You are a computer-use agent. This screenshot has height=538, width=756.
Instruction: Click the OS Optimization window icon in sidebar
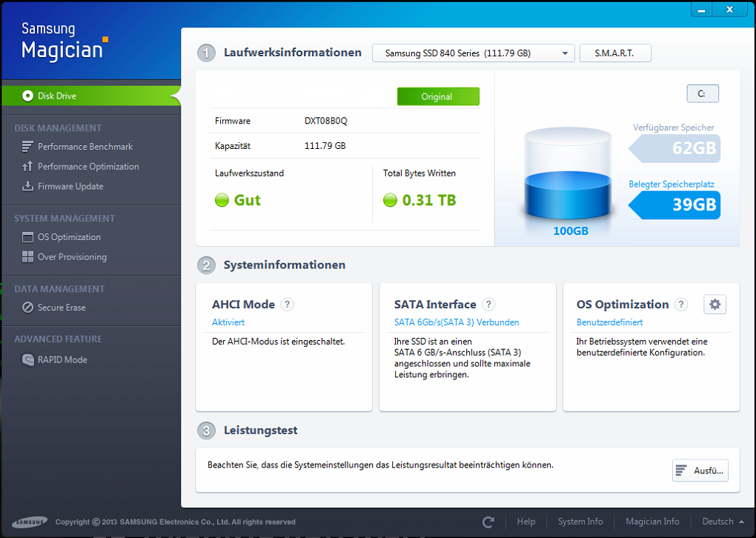click(x=27, y=237)
